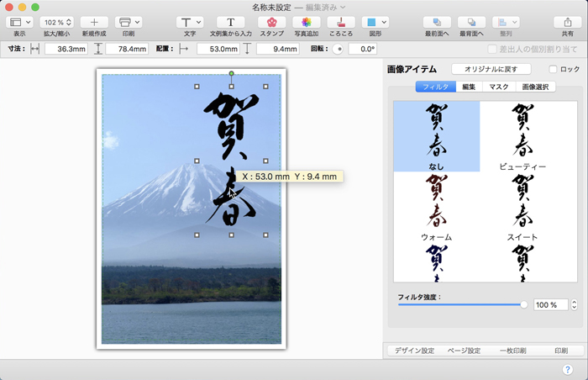
Task: Click 文例集から入力 text icon
Action: pyautogui.click(x=230, y=22)
